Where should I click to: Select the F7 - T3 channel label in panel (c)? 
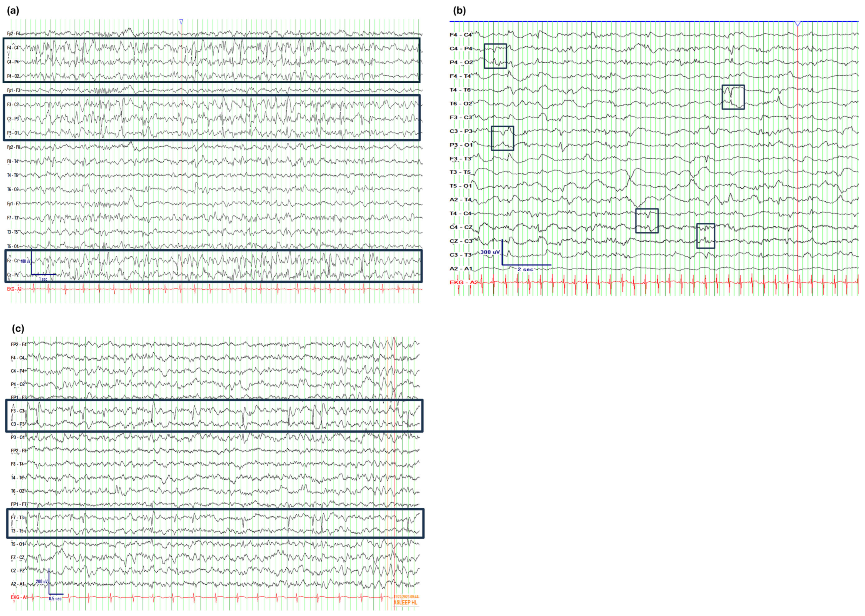coord(17,518)
